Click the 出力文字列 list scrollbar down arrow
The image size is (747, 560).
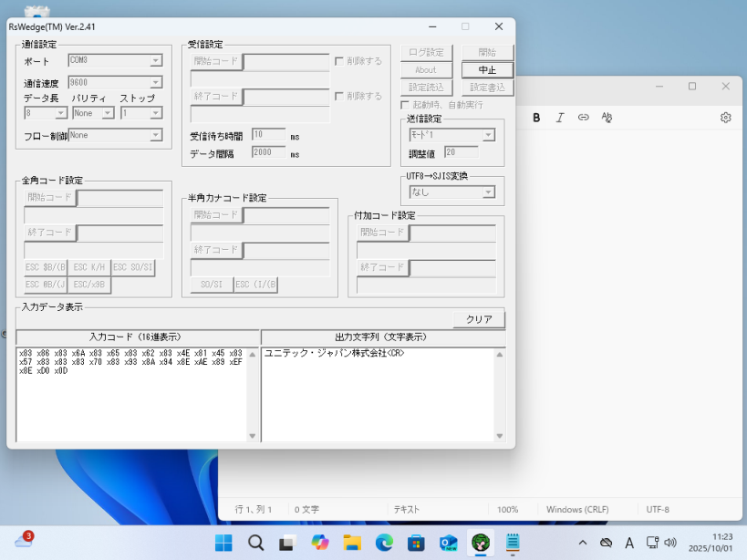pyautogui.click(x=499, y=436)
